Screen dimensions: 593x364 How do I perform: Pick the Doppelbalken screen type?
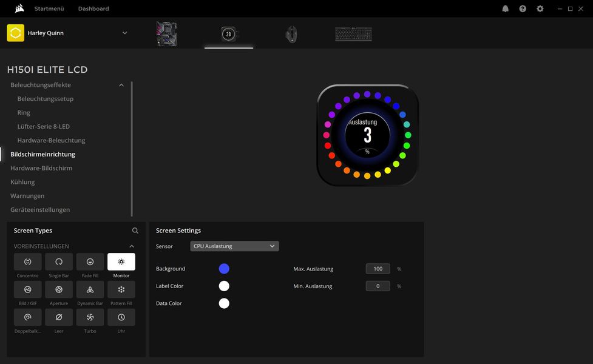tap(27, 317)
